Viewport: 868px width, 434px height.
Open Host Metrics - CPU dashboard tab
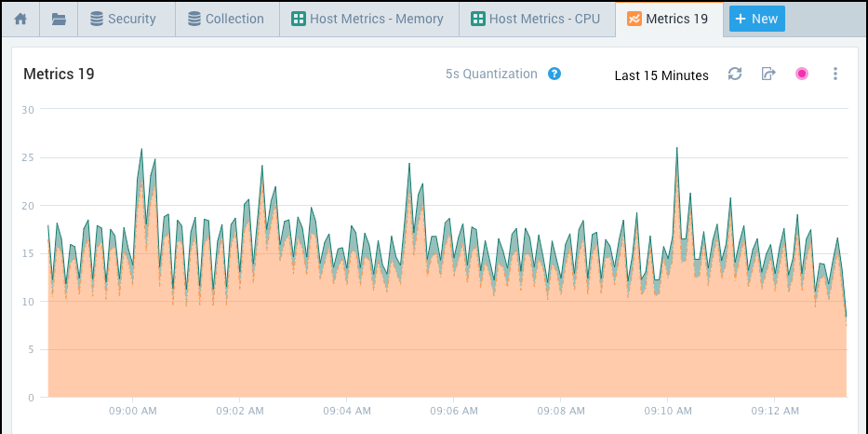537,19
